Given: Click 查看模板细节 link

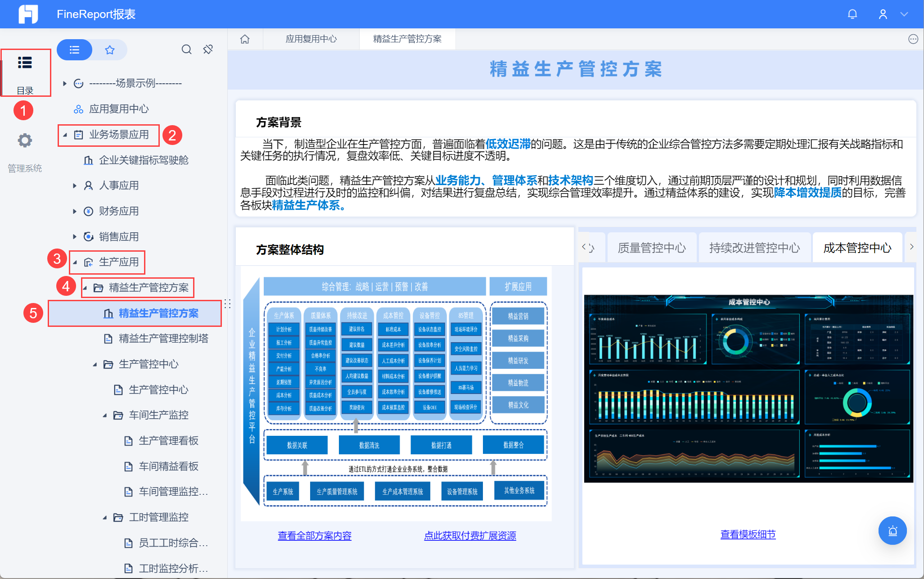Looking at the screenshot, I should pyautogui.click(x=748, y=534).
